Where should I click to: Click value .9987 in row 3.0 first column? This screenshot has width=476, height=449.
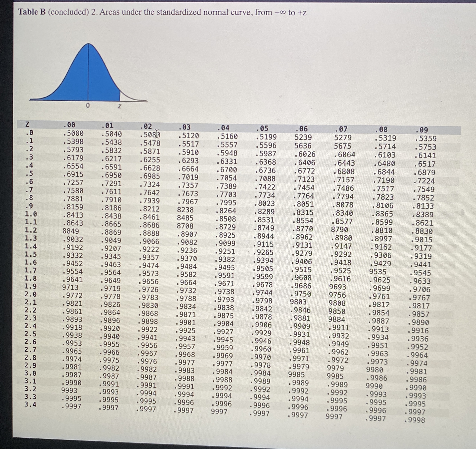click(72, 375)
